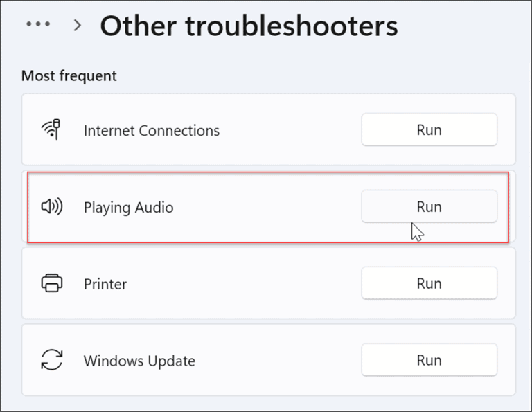Image resolution: width=532 pixels, height=412 pixels.
Task: Click the Printer icon
Action: [x=51, y=283]
